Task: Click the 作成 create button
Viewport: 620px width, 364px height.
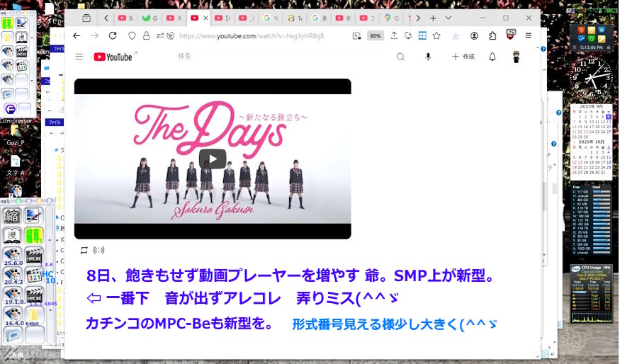Action: (463, 57)
